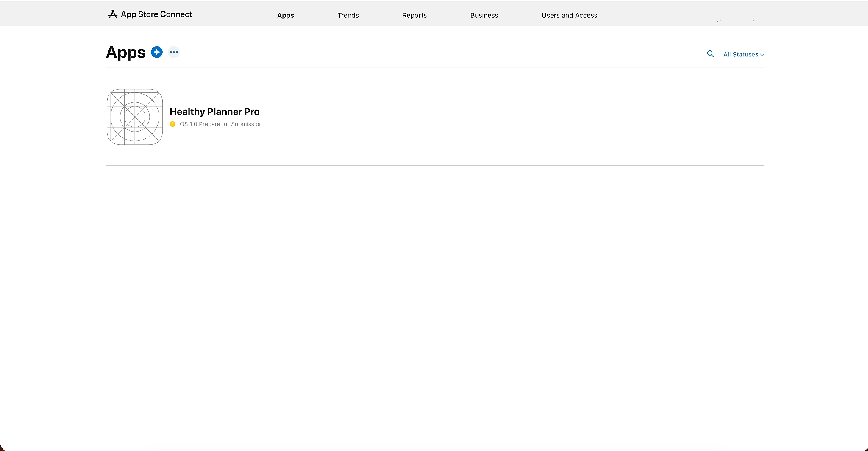Open the ellipsis more options button
Screen dimensions: 868x451
tap(174, 52)
